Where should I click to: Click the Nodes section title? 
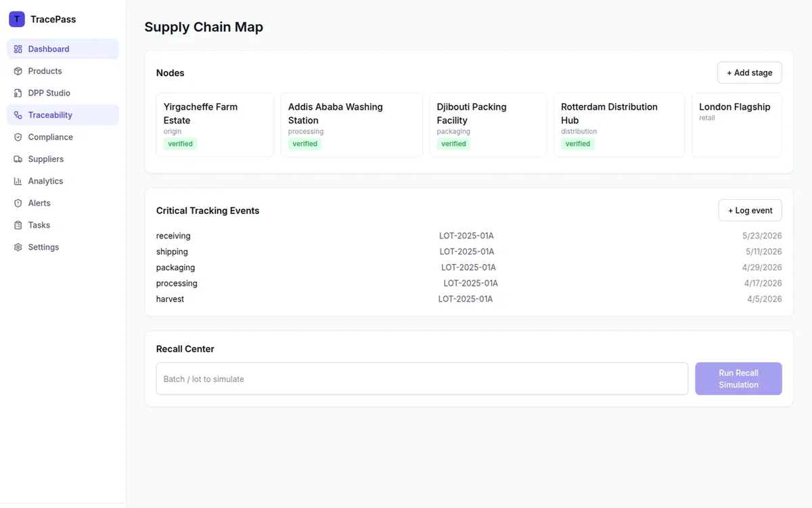point(171,73)
